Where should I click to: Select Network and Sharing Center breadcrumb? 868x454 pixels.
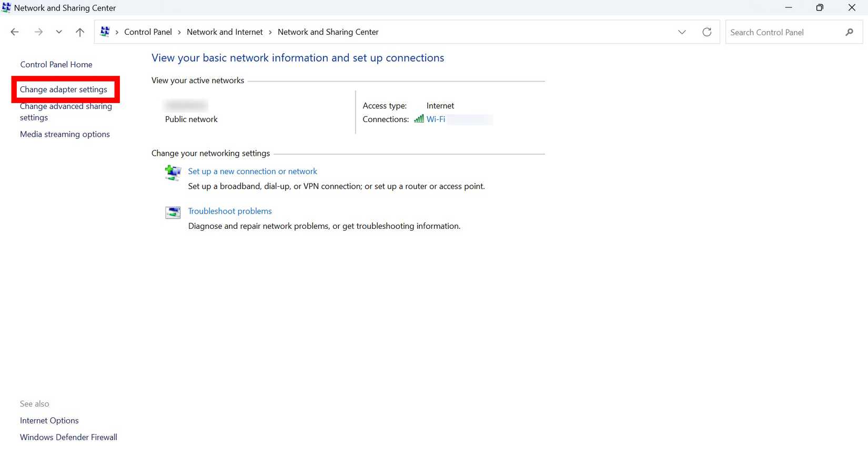328,32
